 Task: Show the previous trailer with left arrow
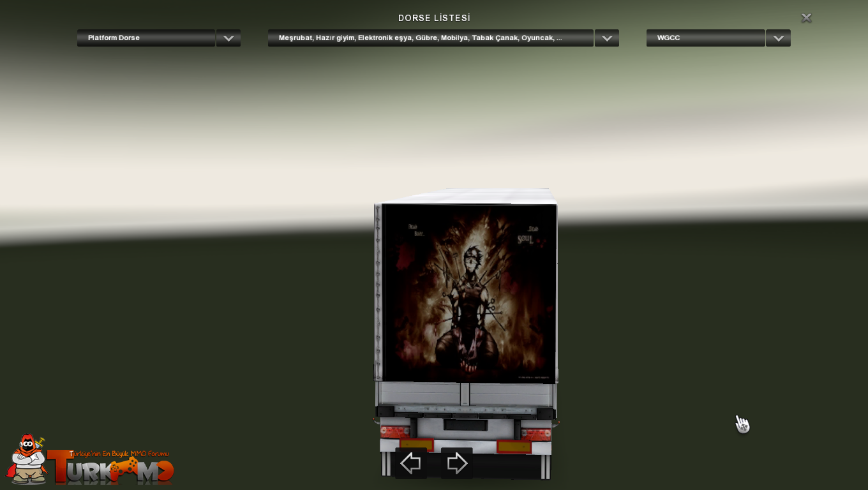(410, 463)
